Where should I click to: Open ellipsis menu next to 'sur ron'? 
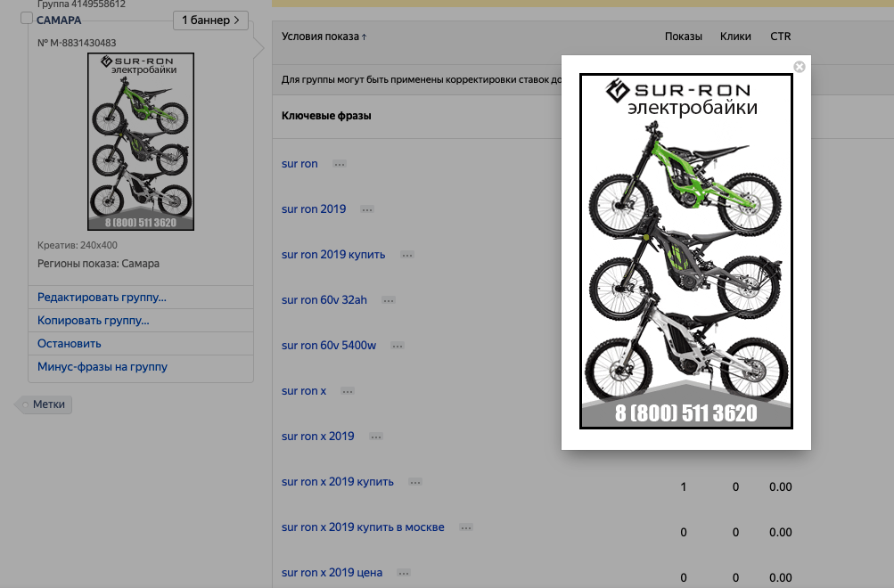[x=340, y=164]
